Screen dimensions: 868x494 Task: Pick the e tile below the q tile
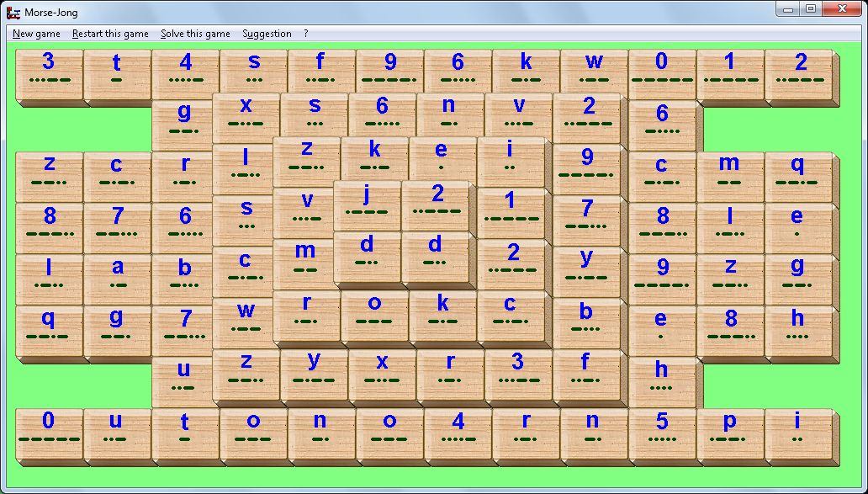pos(798,227)
